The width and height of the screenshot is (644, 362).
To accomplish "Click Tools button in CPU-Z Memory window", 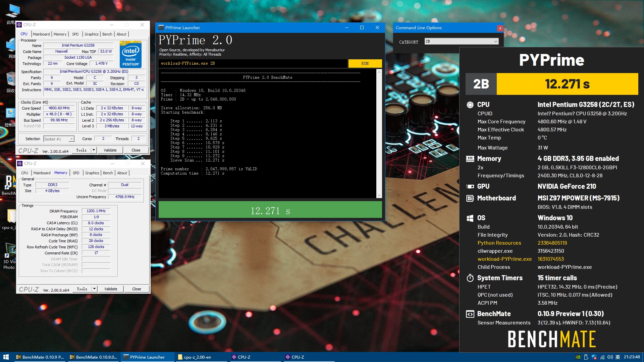I will coord(82,289).
